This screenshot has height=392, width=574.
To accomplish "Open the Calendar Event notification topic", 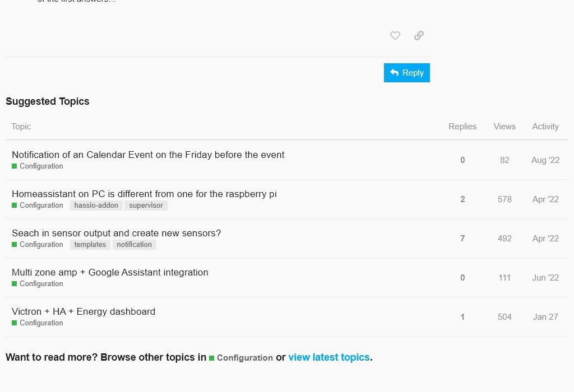I will coord(148,155).
